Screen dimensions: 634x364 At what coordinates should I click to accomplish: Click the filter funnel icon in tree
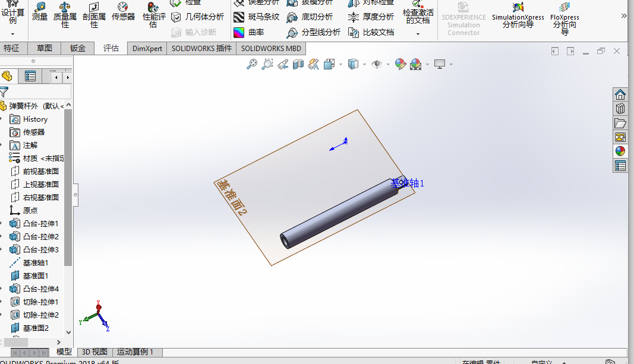point(4,92)
